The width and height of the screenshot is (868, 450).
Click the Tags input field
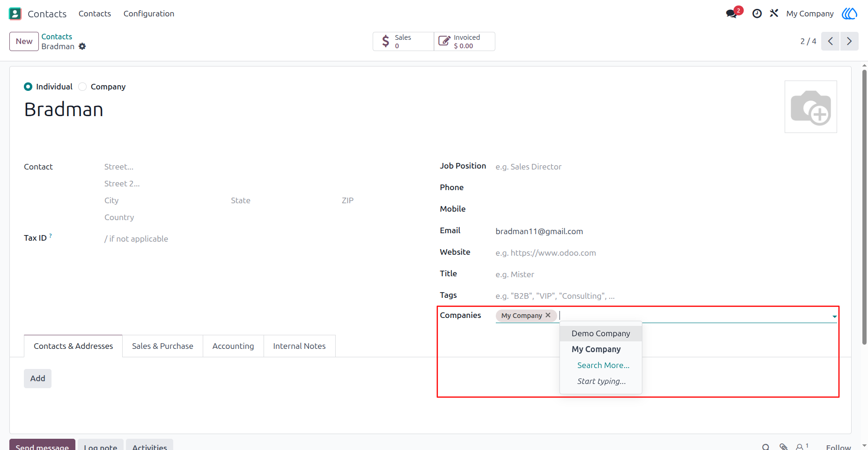click(x=666, y=296)
